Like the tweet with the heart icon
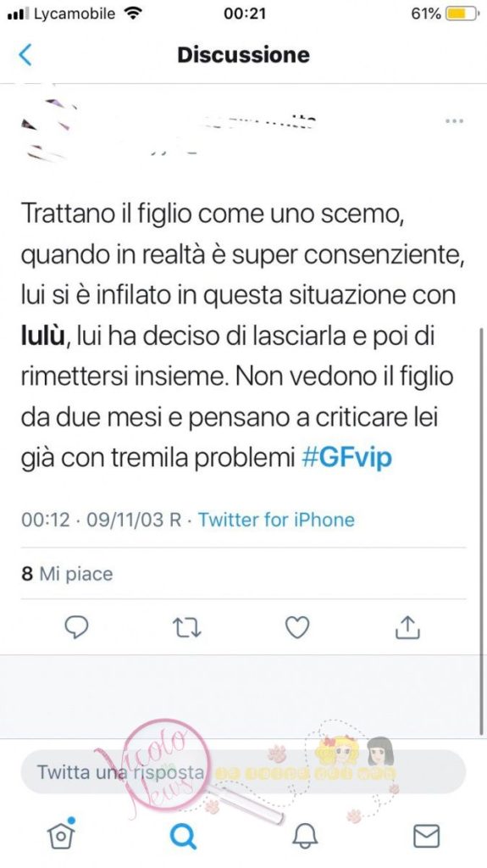Viewport: 487px width, 868px height. tap(297, 628)
